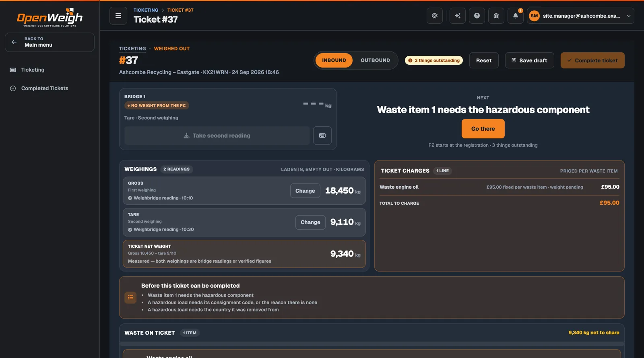Viewport: 644px width, 358px height.
Task: Click the Back to Main menu button
Action: pos(50,42)
